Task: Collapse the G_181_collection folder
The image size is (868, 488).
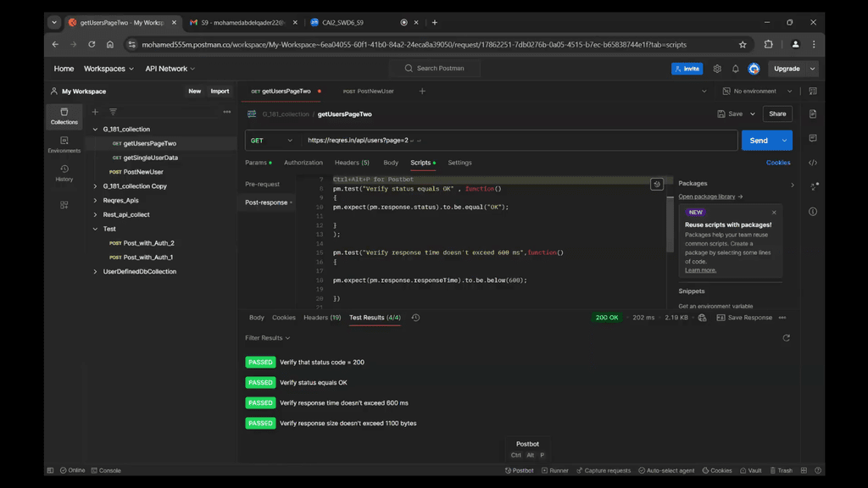Action: 95,129
